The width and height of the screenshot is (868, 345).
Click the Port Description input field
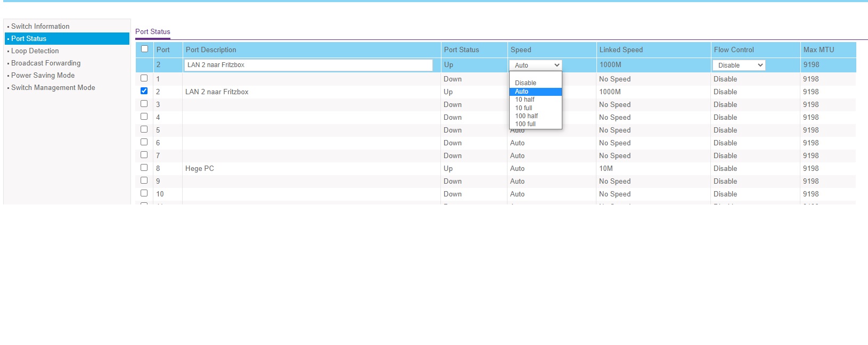308,65
